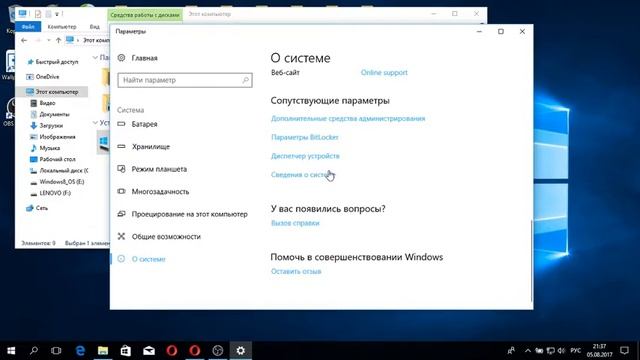The image size is (640, 360).
Task: Open Диспетчер устройств link
Action: [x=305, y=156]
